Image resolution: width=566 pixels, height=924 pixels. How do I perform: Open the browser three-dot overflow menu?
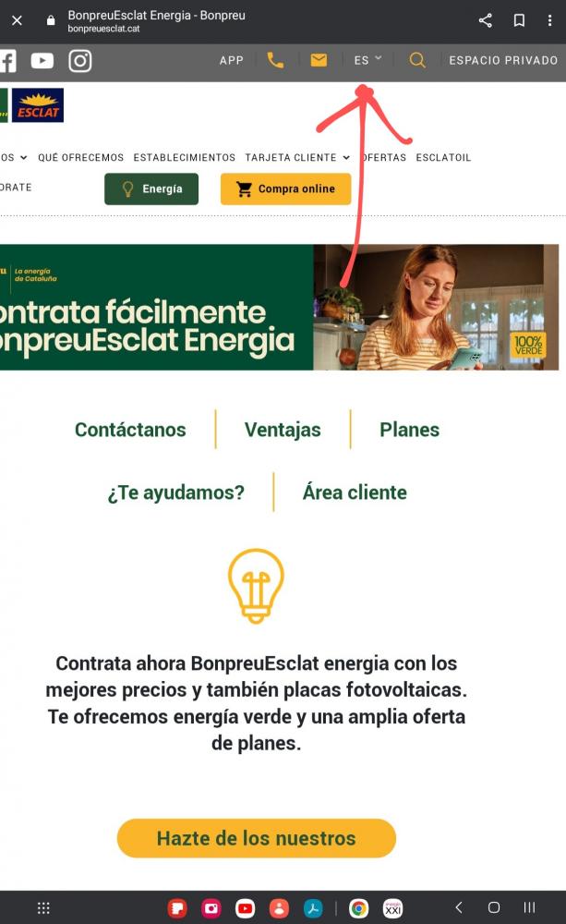tap(549, 20)
